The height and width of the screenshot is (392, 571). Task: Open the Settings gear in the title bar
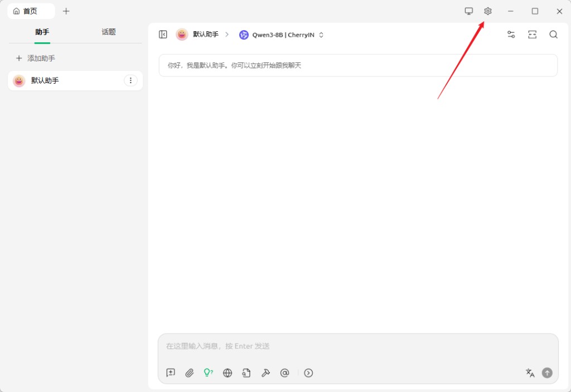pos(487,11)
